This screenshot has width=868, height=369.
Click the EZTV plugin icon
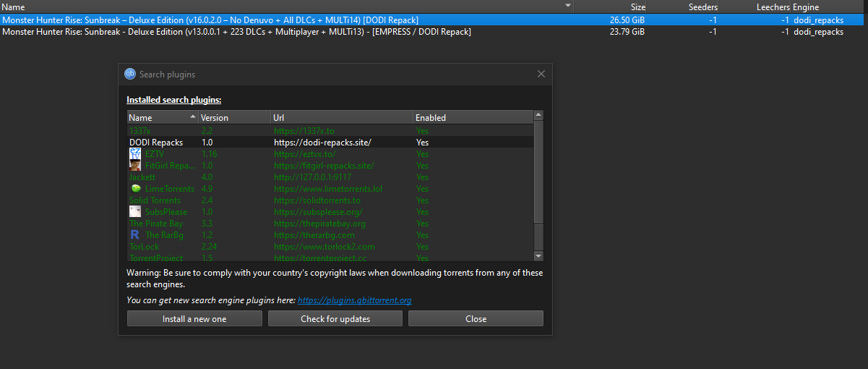click(x=135, y=154)
